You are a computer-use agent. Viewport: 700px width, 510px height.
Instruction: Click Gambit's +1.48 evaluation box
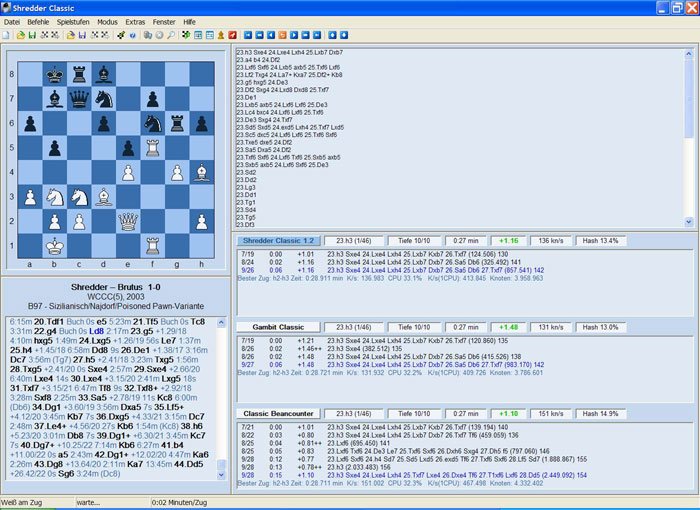coord(508,327)
